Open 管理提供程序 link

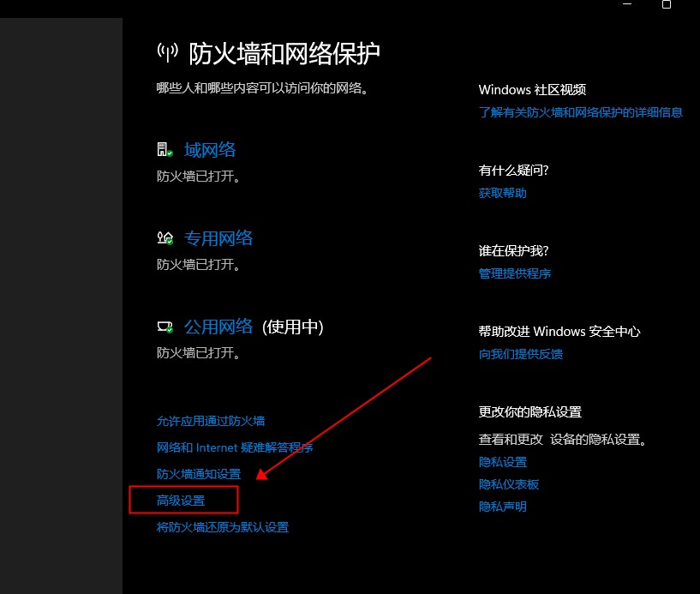(515, 273)
